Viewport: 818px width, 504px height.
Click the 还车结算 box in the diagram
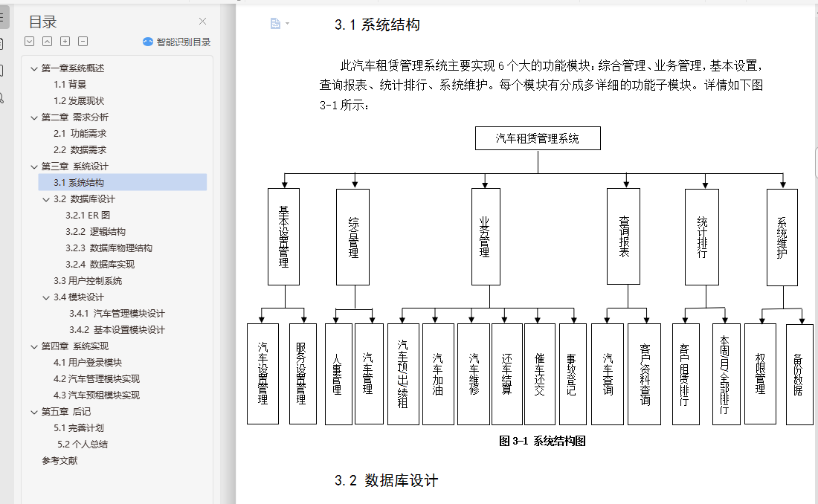(x=507, y=374)
